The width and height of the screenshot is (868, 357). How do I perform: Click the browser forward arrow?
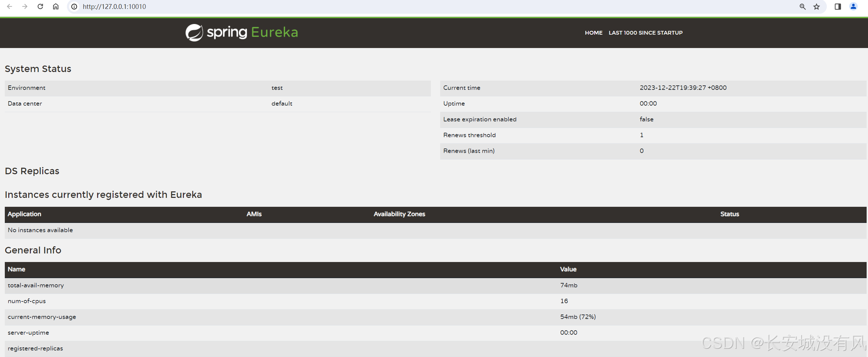pos(25,7)
